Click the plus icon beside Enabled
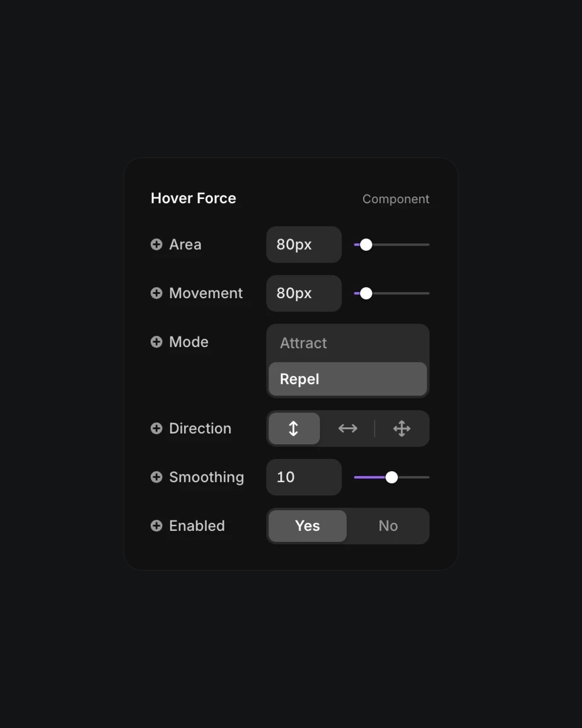 [x=156, y=526]
